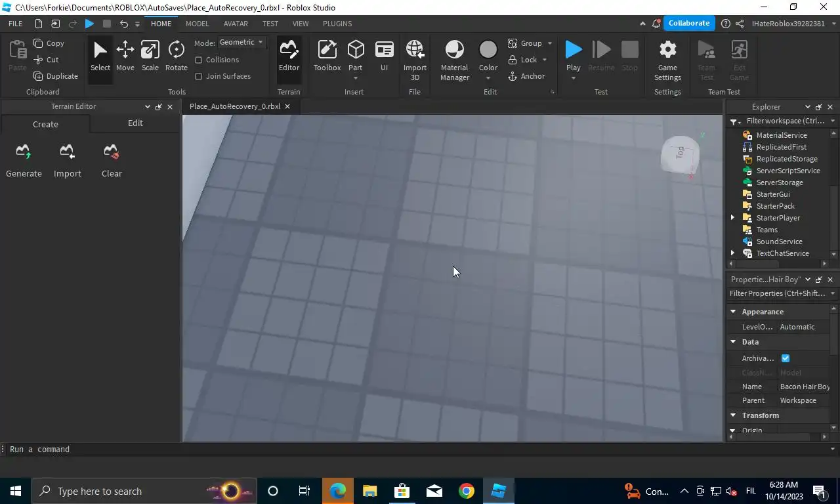
Task: Click the Color tool icon
Action: [x=488, y=50]
